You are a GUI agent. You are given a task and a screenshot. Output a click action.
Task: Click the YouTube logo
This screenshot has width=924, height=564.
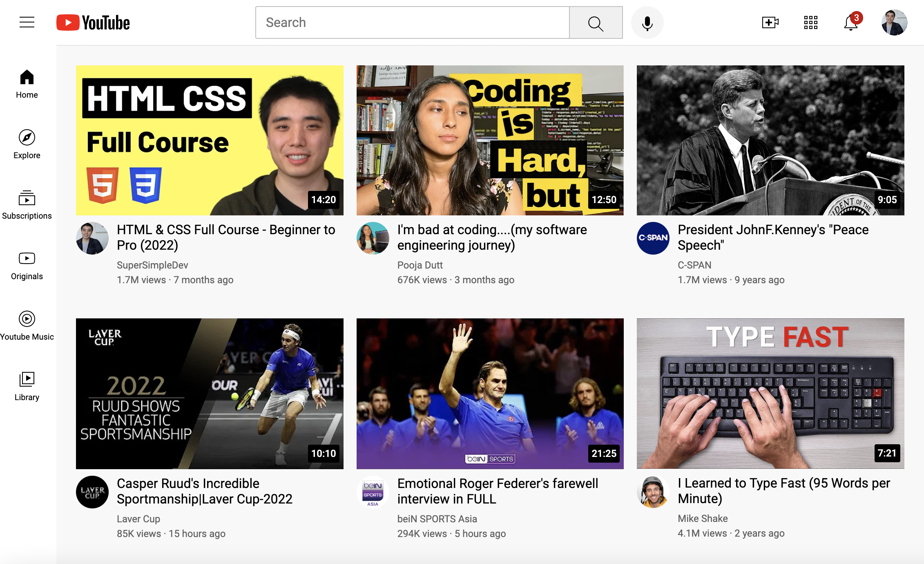93,22
